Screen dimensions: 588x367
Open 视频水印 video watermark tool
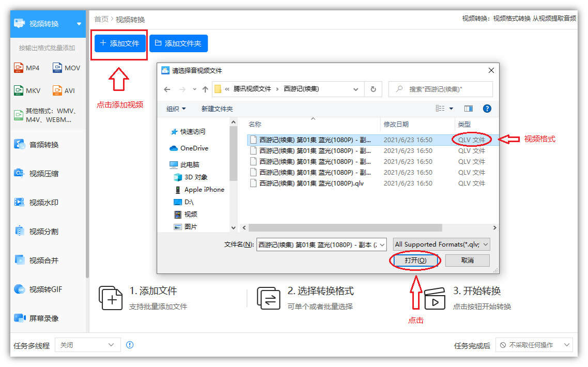pos(36,202)
